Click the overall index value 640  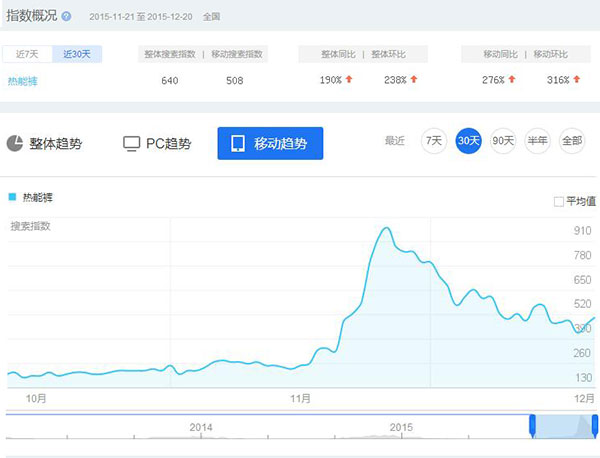[170, 80]
